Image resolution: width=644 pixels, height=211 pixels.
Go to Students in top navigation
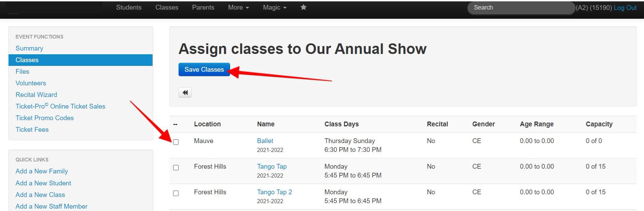(129, 8)
